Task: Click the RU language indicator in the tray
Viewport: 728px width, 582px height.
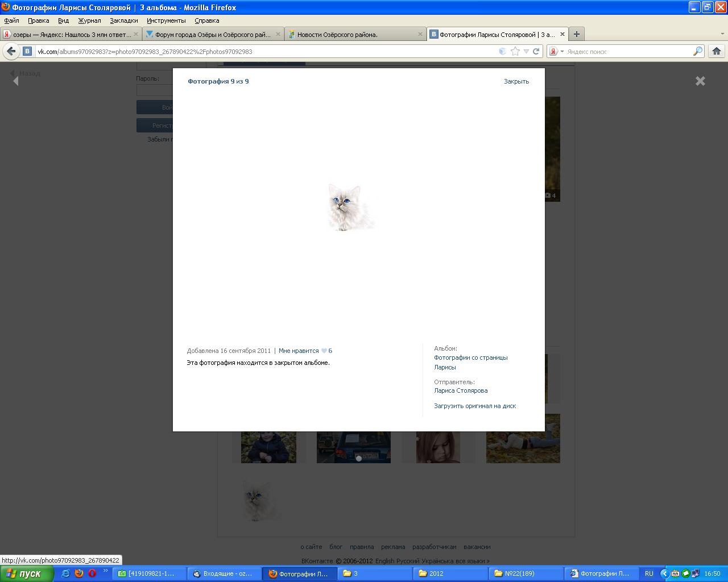Action: [649, 573]
